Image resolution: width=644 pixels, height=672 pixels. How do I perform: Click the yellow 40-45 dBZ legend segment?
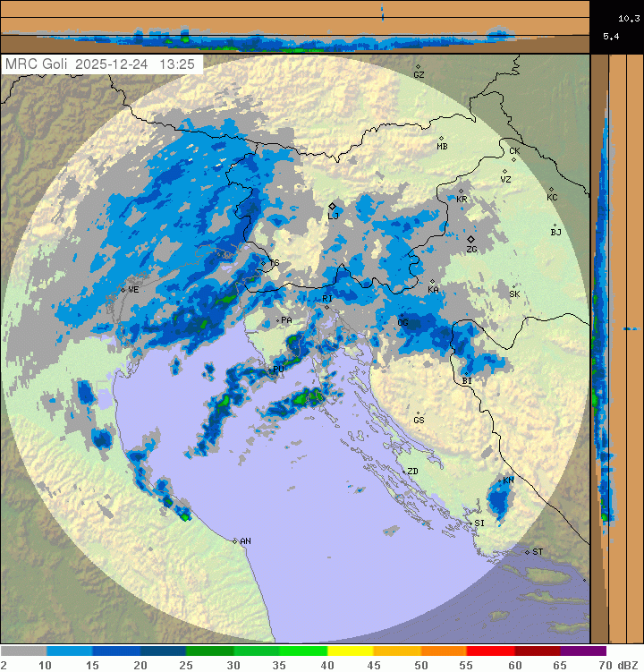click(x=350, y=651)
